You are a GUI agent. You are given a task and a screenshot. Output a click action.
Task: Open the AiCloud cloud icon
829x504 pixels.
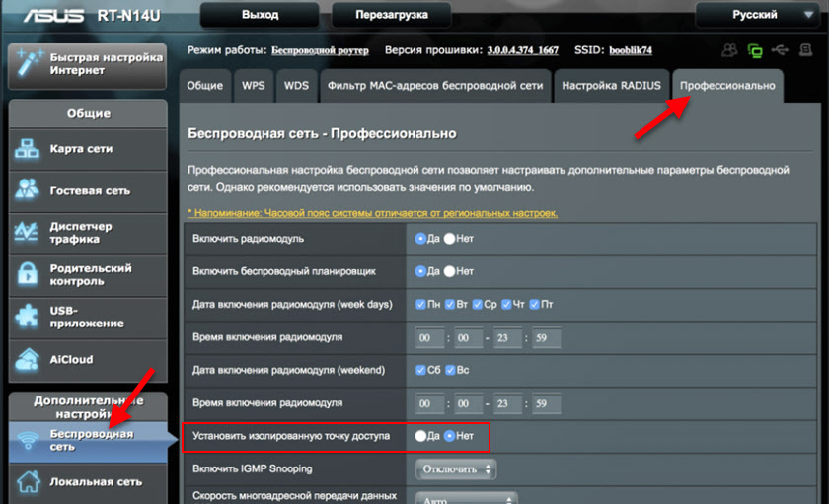27,359
